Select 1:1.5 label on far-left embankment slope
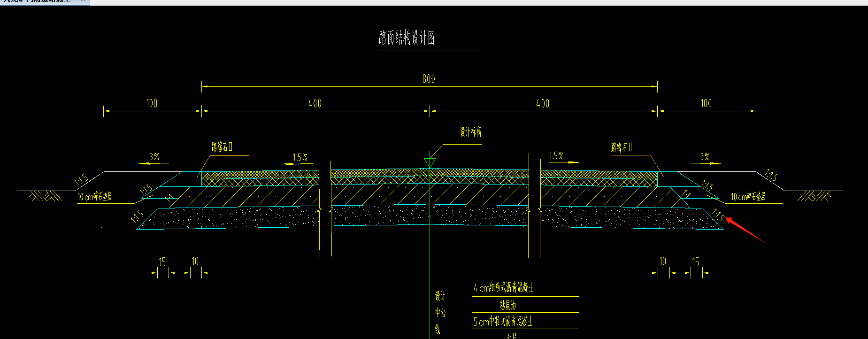The image size is (868, 339). [81, 181]
